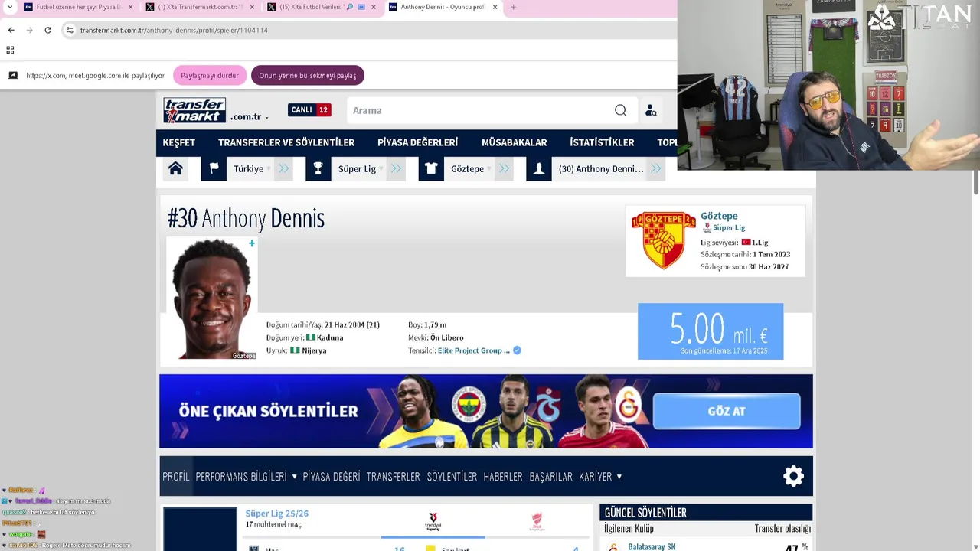
Task: Open the TRANSFERLER tab
Action: [393, 477]
